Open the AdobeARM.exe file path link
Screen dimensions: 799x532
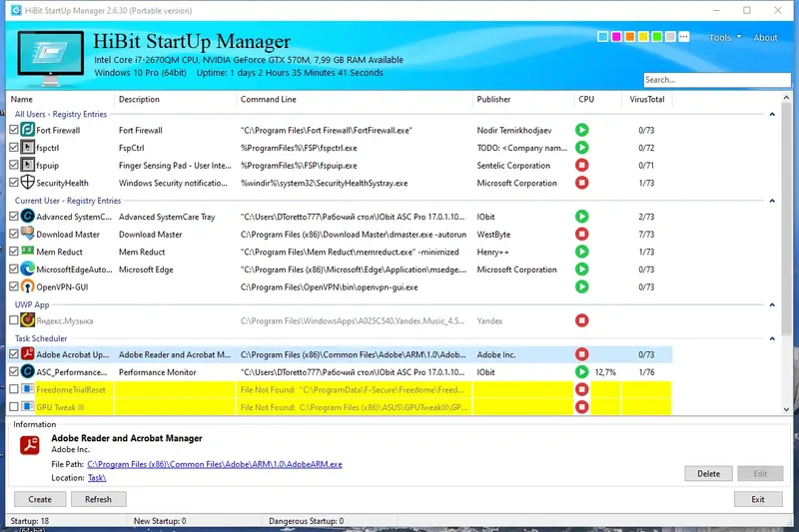[215, 464]
